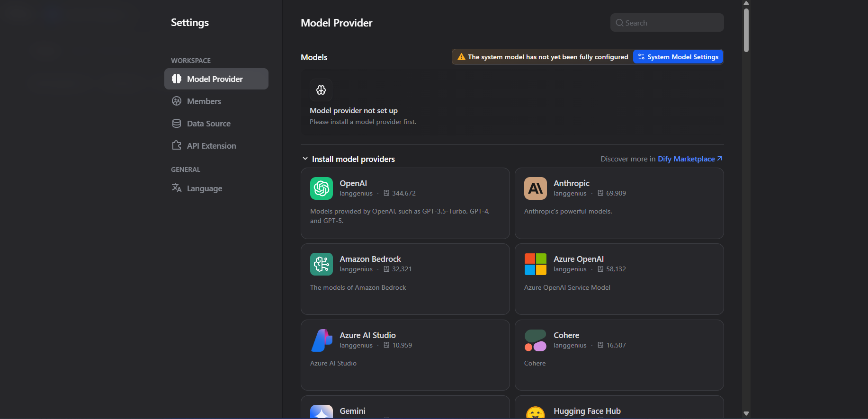Click the Amazon Bedrock provider title
This screenshot has width=868, height=419.
pyautogui.click(x=370, y=259)
